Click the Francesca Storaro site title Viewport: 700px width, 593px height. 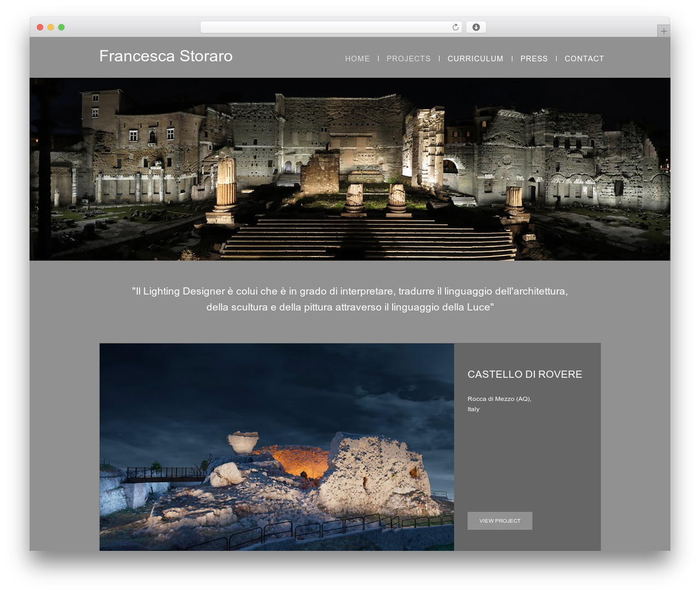pos(166,56)
